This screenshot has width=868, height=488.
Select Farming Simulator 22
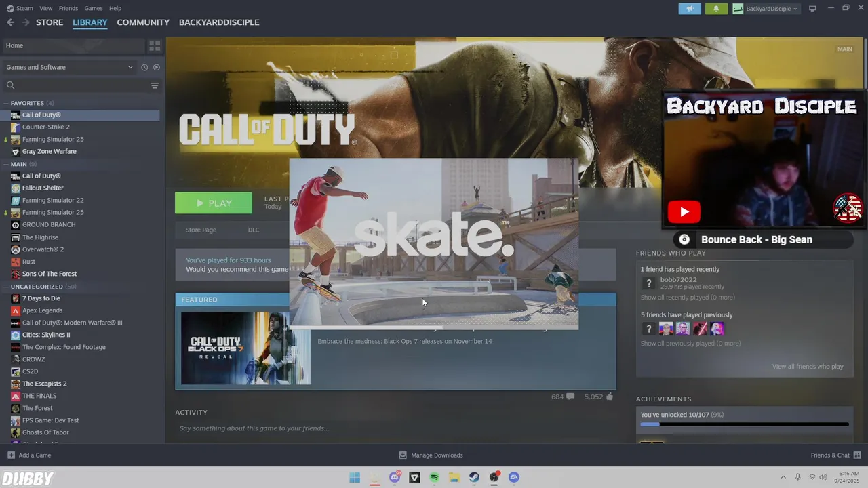pos(53,200)
